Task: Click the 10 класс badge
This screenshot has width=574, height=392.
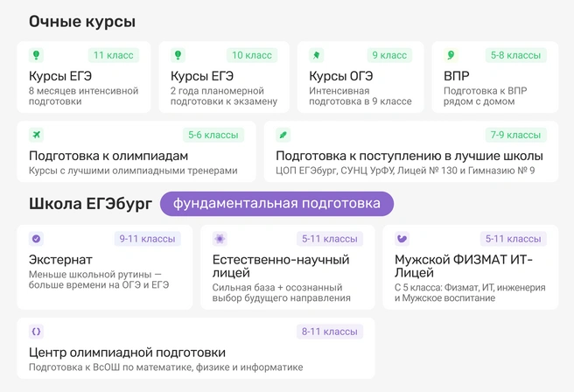Action: click(252, 55)
